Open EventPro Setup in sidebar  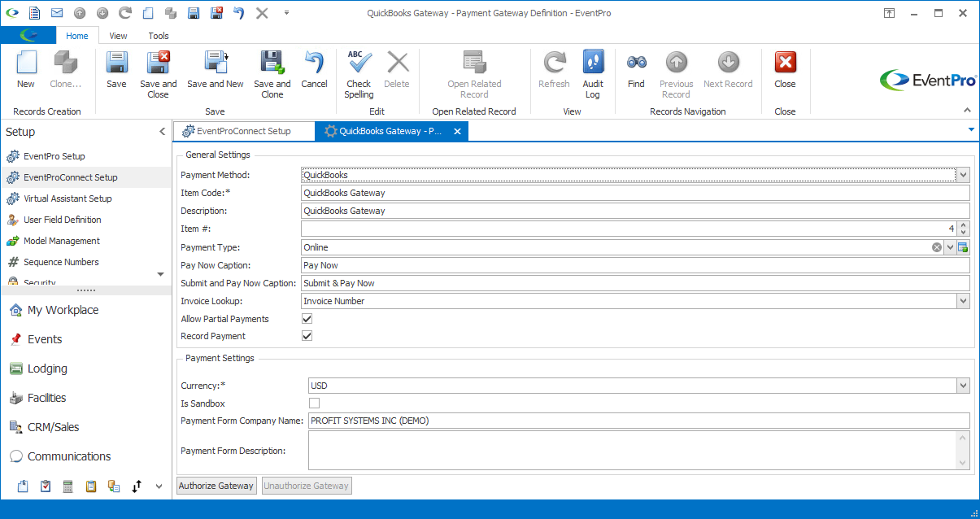(x=54, y=156)
